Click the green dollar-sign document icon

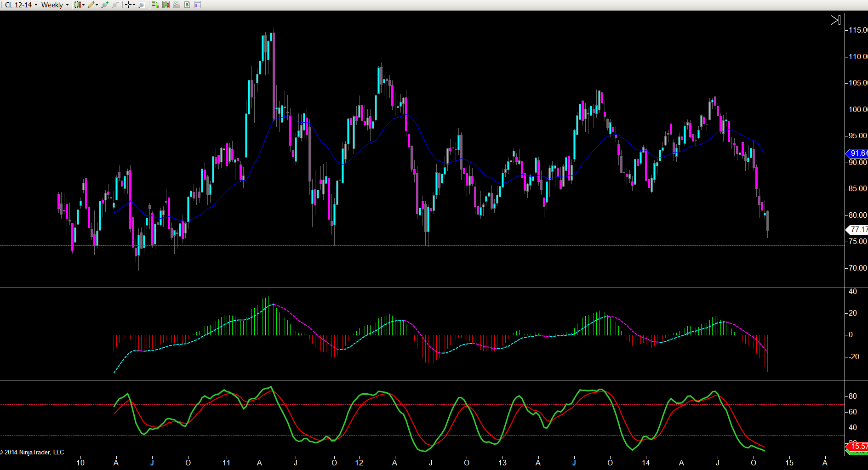pos(187,5)
